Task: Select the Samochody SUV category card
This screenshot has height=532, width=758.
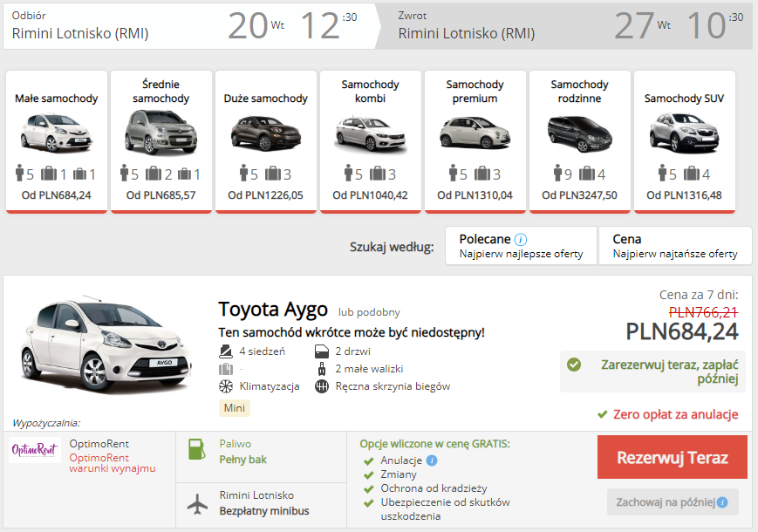Action: pos(685,141)
